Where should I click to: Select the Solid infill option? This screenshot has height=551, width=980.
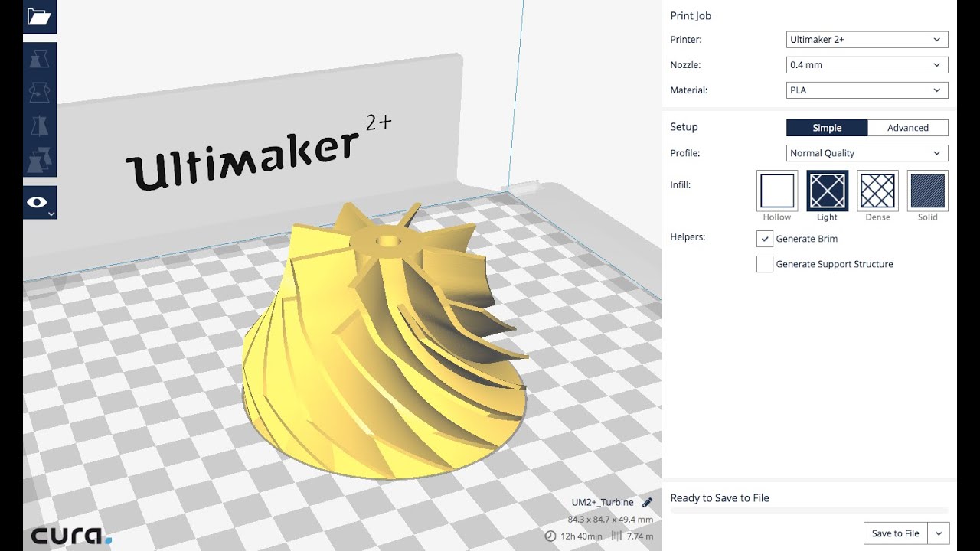click(927, 191)
